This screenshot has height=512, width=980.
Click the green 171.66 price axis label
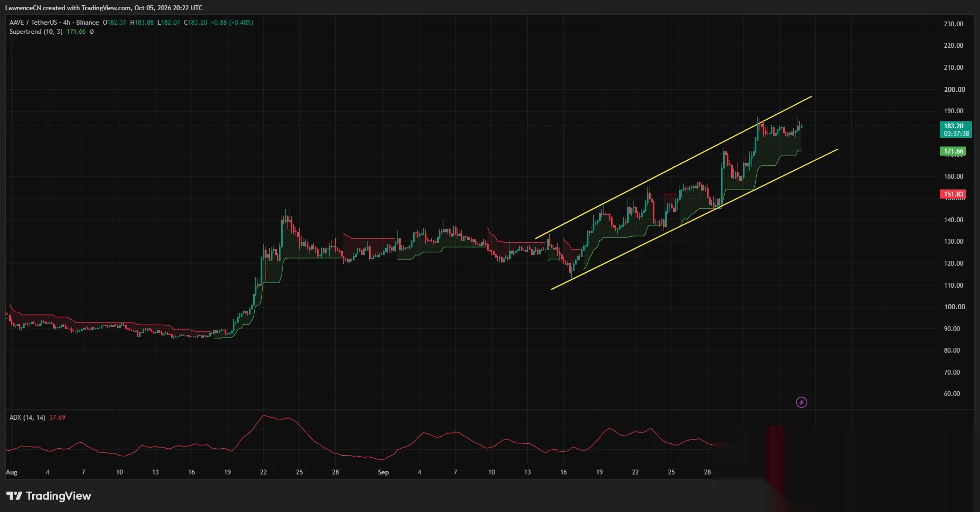(953, 151)
